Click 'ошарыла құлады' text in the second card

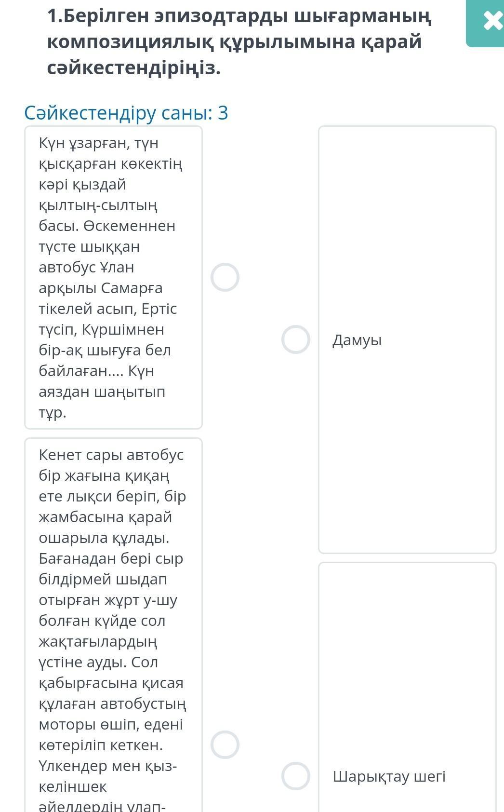pos(104,538)
